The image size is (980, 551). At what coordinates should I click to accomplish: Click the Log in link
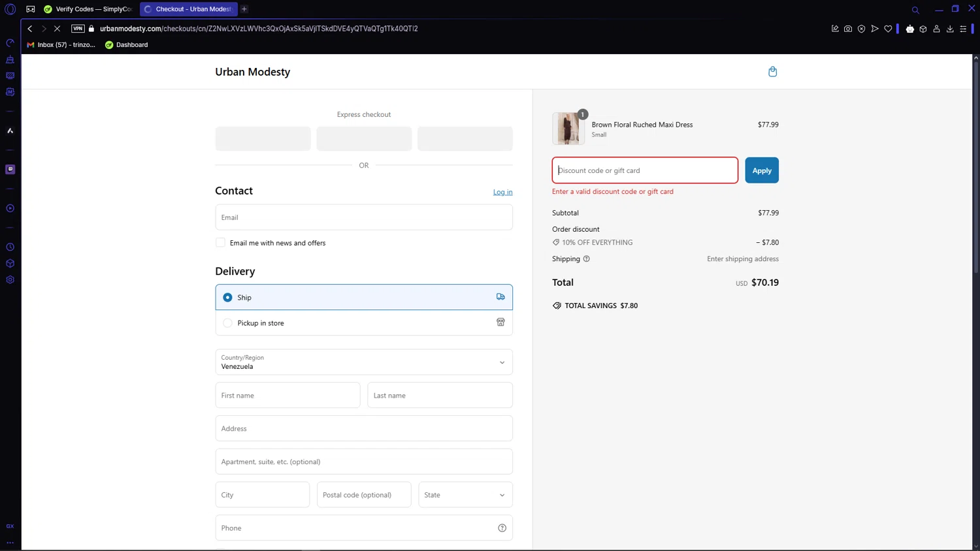(x=502, y=192)
